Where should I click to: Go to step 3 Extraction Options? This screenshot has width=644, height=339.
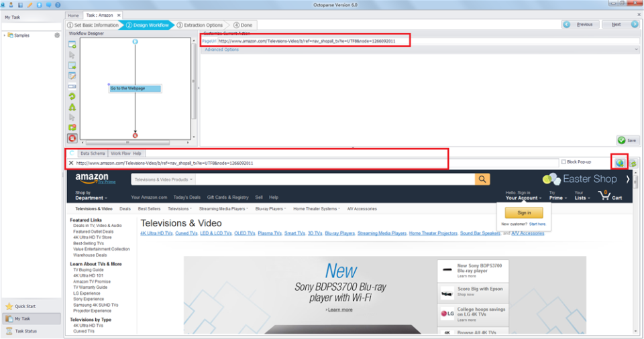200,25
